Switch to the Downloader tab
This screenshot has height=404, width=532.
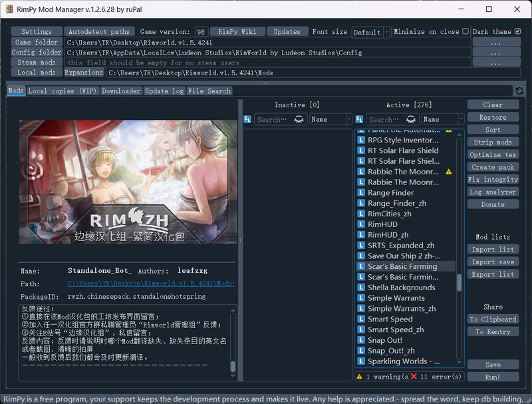[121, 91]
